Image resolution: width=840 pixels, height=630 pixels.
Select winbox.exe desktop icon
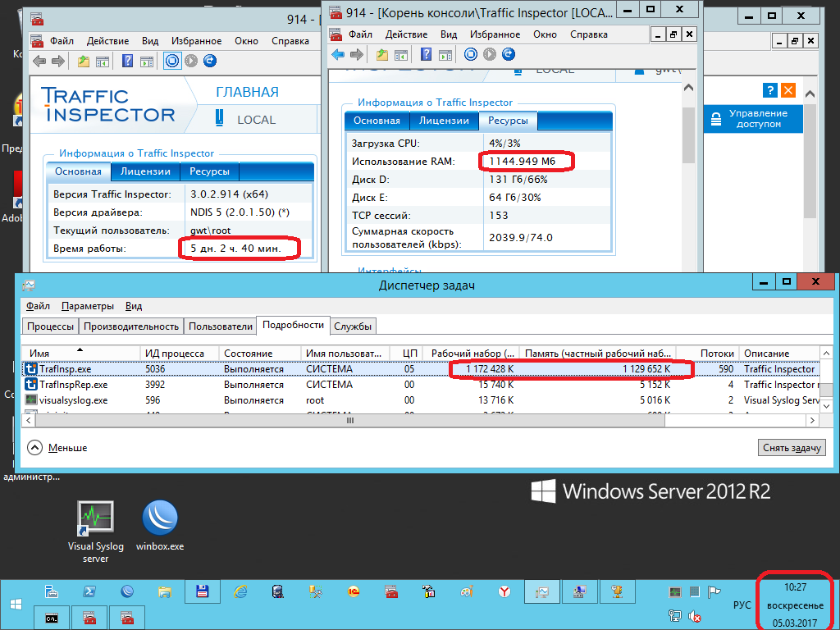[x=160, y=526]
